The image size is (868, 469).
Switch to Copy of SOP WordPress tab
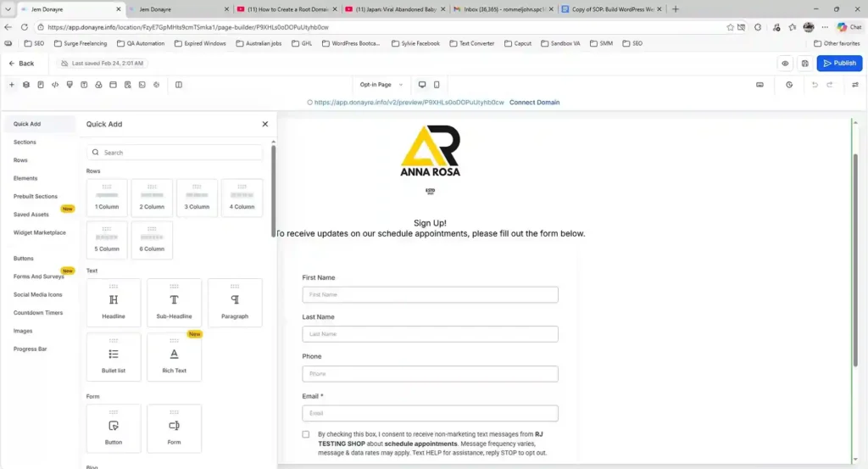coord(611,9)
